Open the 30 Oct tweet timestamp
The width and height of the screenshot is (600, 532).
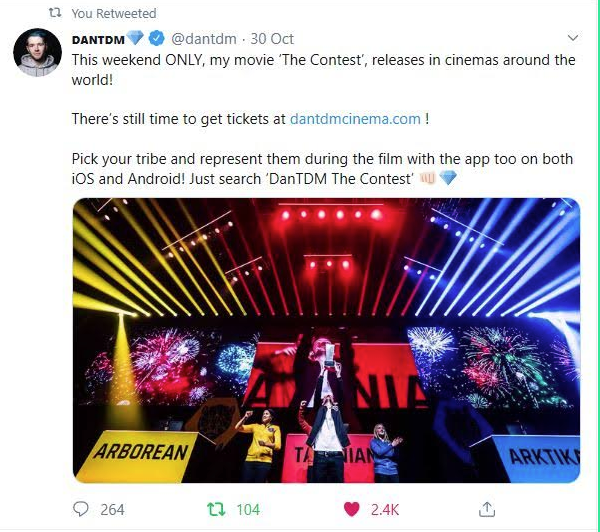click(x=272, y=39)
